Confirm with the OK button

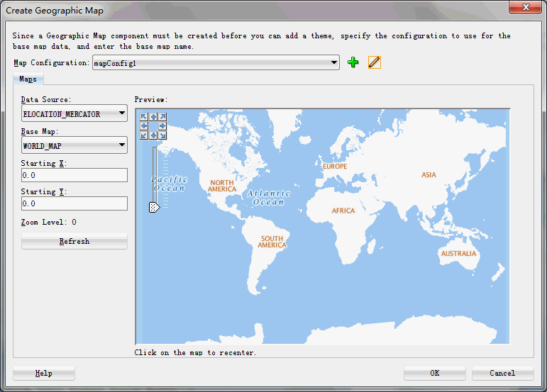pos(435,373)
